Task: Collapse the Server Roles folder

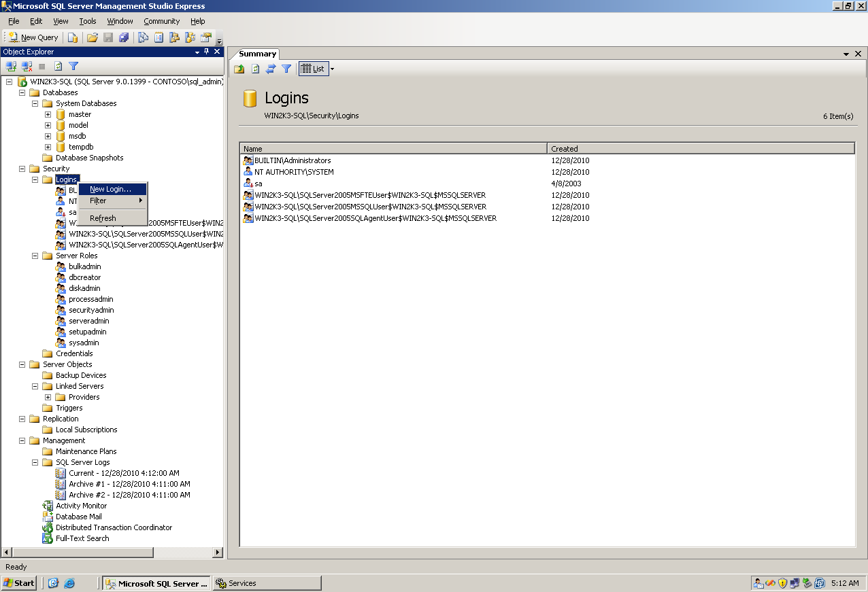Action: click(x=35, y=256)
